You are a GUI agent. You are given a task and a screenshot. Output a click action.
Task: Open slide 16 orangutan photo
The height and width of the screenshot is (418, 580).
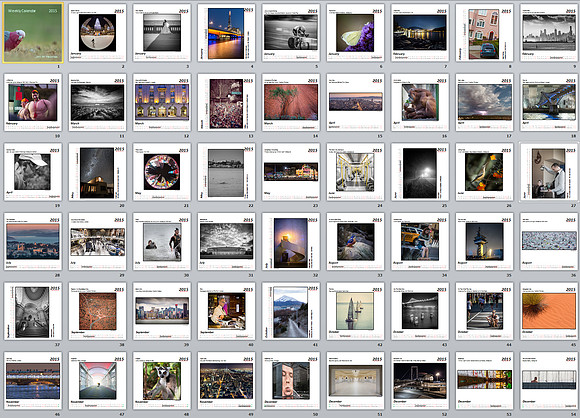pyautogui.click(x=419, y=102)
